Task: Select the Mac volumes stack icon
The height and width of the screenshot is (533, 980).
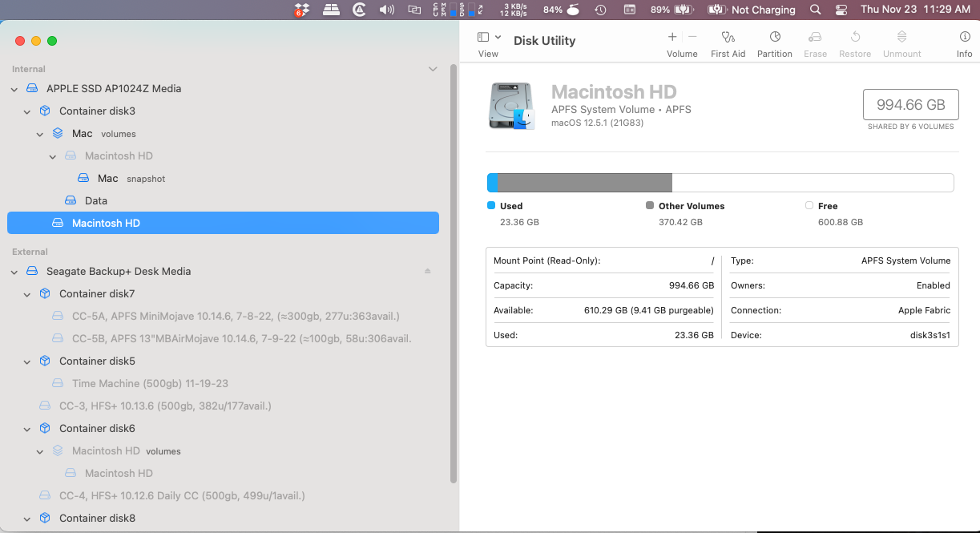Action: pos(58,134)
